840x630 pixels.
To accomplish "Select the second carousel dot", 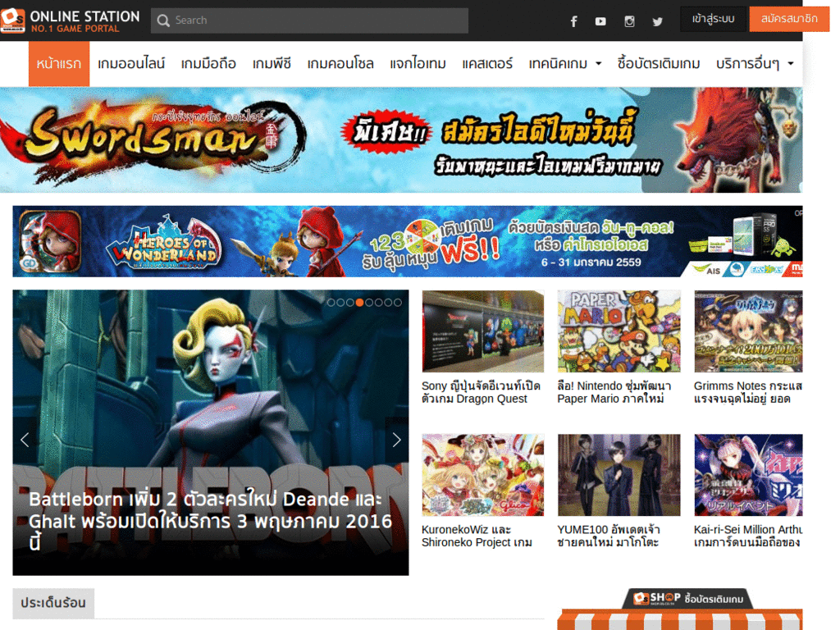I will (x=340, y=303).
